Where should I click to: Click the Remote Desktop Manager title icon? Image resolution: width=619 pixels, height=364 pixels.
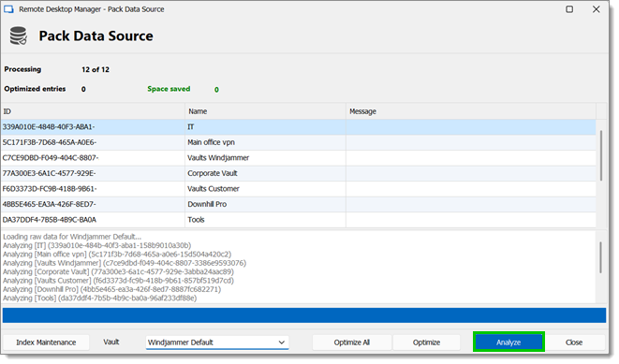tap(8, 9)
